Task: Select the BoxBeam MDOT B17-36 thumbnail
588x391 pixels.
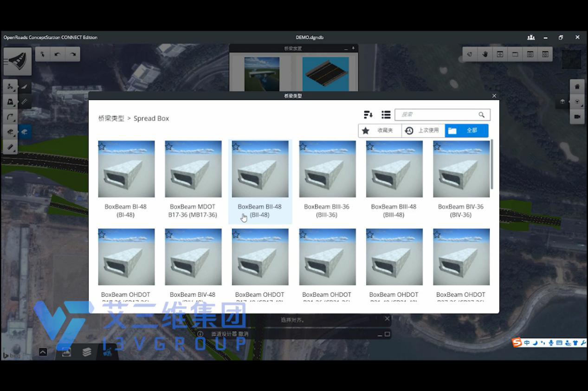Action: point(193,169)
